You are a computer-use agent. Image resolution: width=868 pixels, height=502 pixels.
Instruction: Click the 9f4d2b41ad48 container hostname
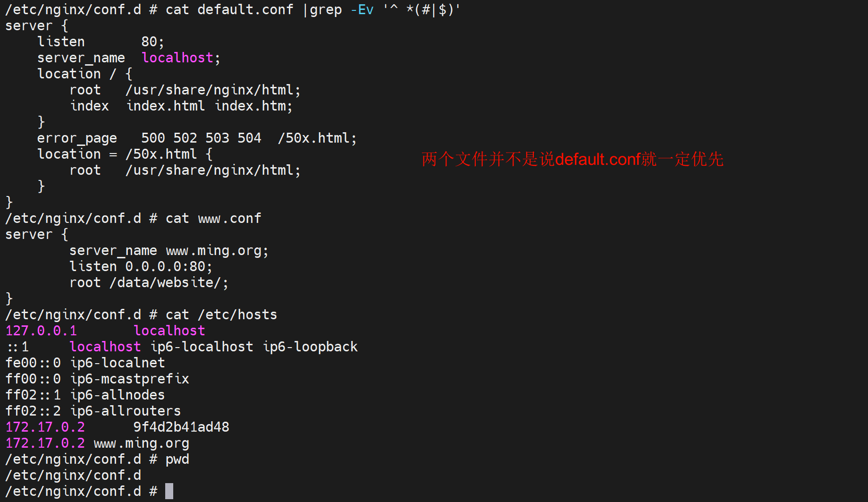point(181,427)
